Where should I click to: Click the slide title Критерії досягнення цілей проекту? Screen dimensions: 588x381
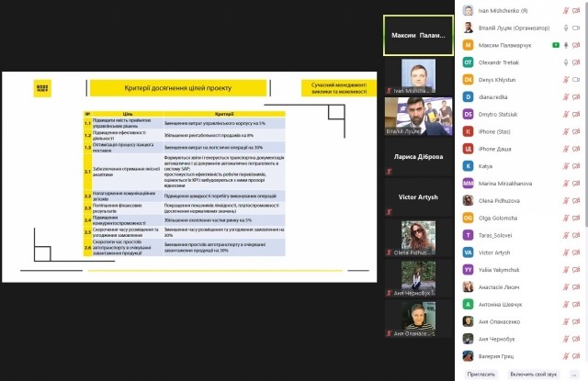tap(178, 88)
